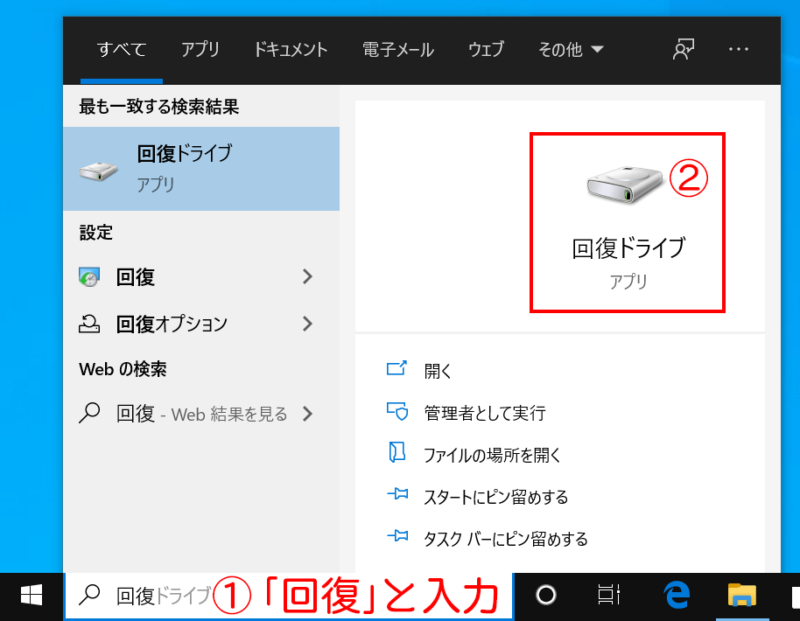Open Cortana circle icon on taskbar

545,595
